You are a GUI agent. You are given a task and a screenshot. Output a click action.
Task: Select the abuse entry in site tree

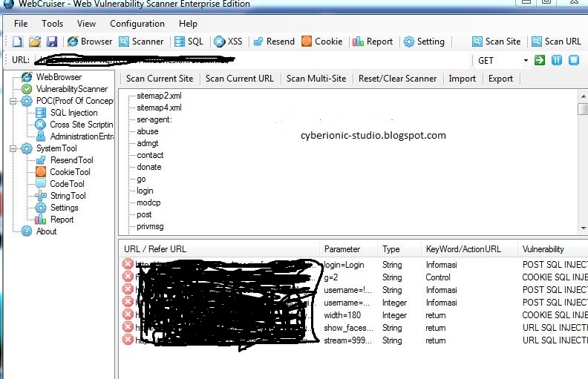tap(148, 131)
